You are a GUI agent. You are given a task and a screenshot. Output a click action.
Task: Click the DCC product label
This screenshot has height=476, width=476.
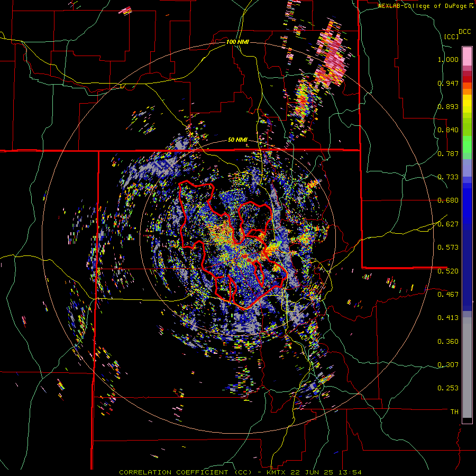464,32
